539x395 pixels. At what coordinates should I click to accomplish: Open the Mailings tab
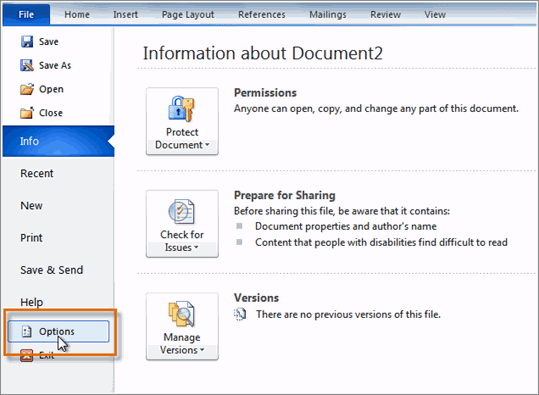point(328,15)
